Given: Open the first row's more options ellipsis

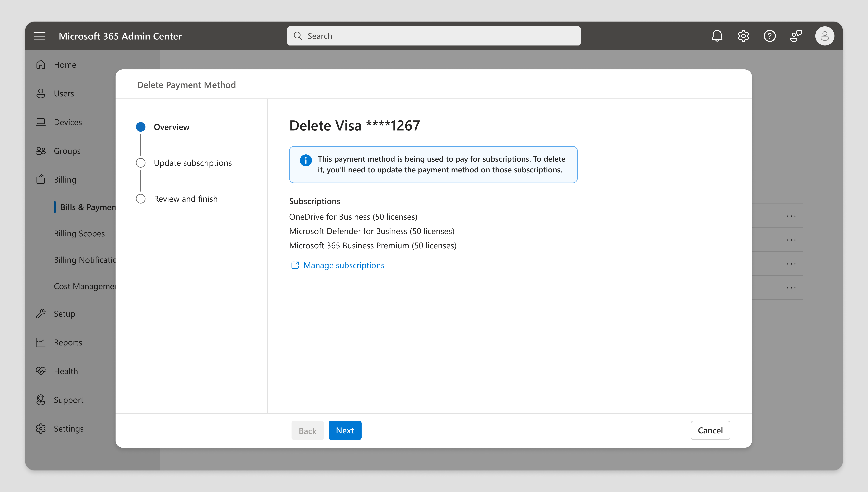Looking at the screenshot, I should (791, 216).
